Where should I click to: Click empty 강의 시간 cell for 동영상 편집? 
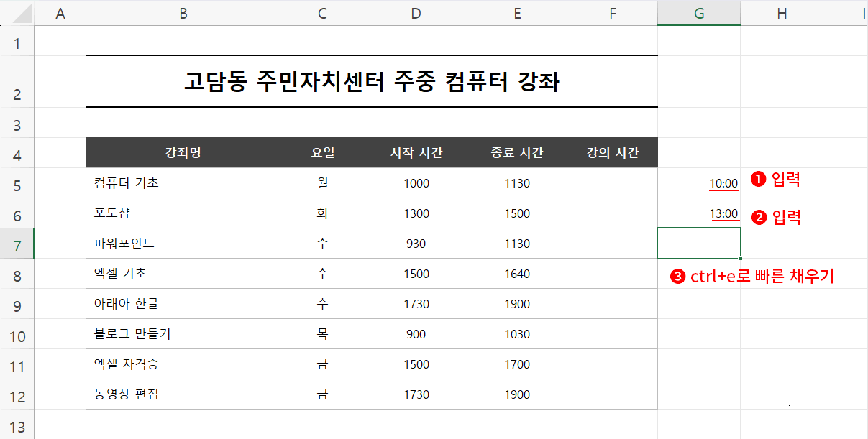[612, 394]
